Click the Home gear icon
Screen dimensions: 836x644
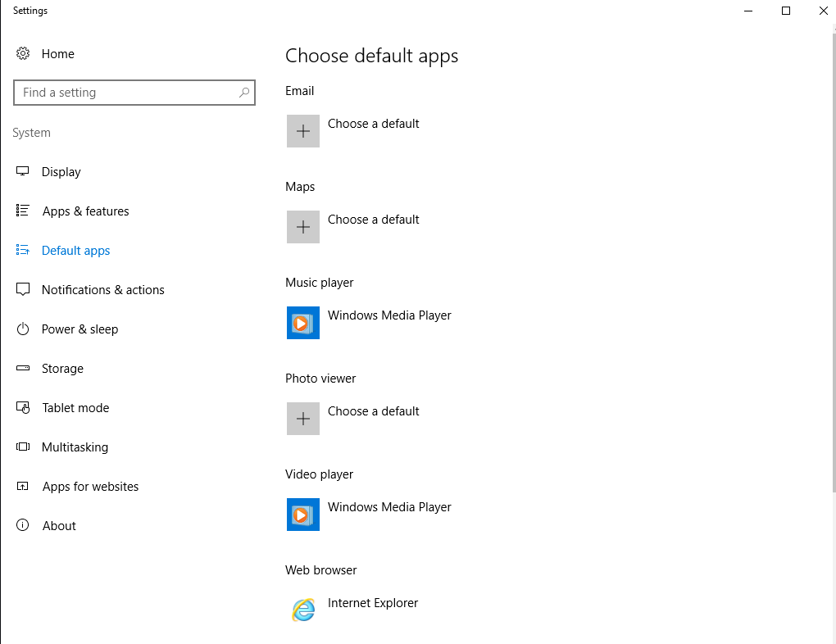[x=23, y=54]
